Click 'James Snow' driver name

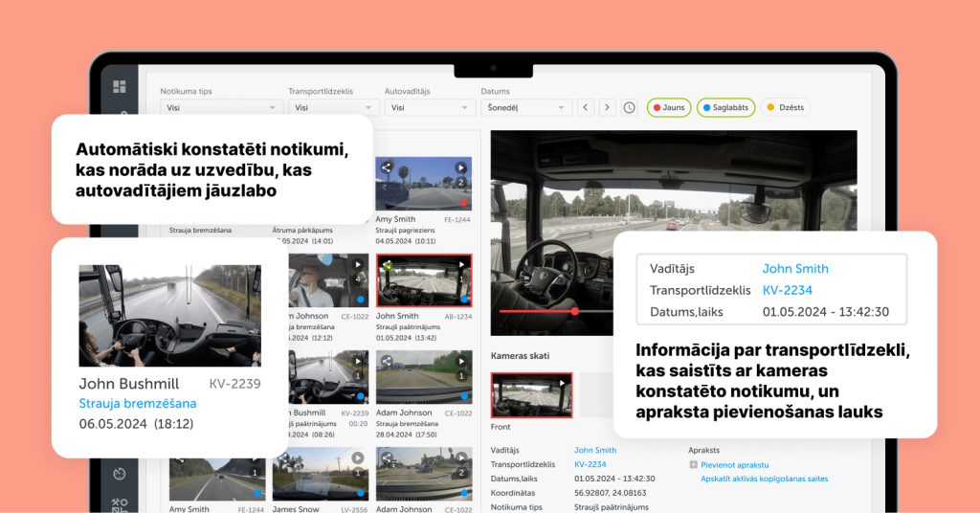point(296,509)
